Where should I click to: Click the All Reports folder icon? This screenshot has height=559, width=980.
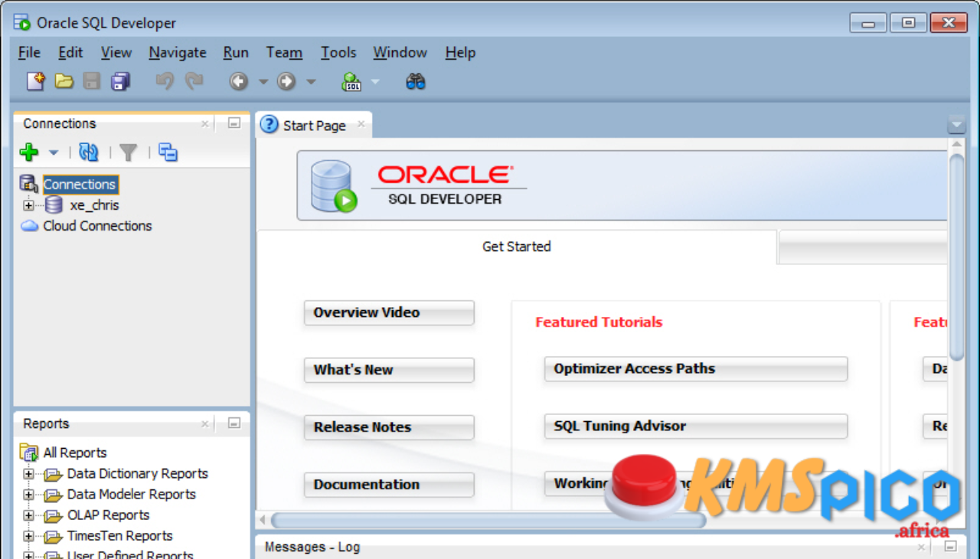(29, 453)
